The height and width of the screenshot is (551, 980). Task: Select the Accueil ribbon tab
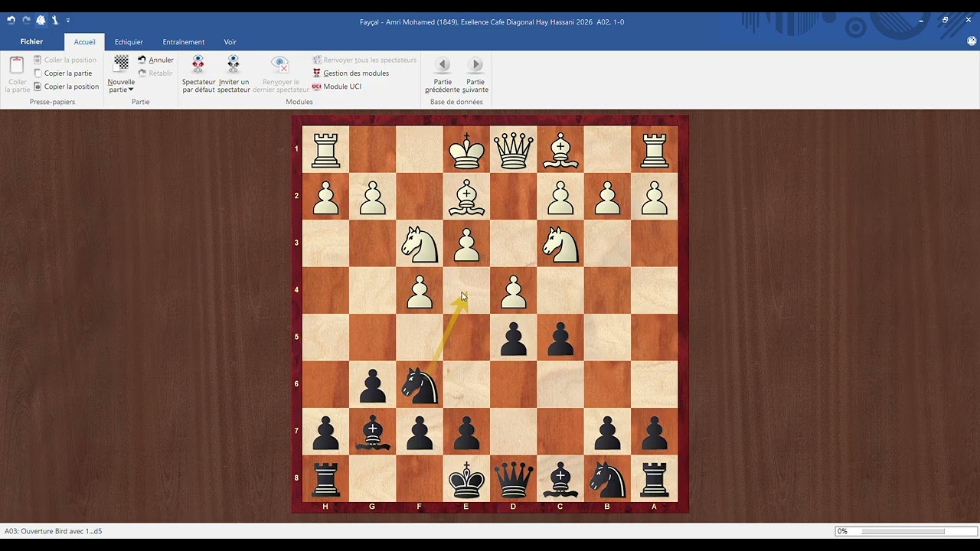[x=85, y=42]
